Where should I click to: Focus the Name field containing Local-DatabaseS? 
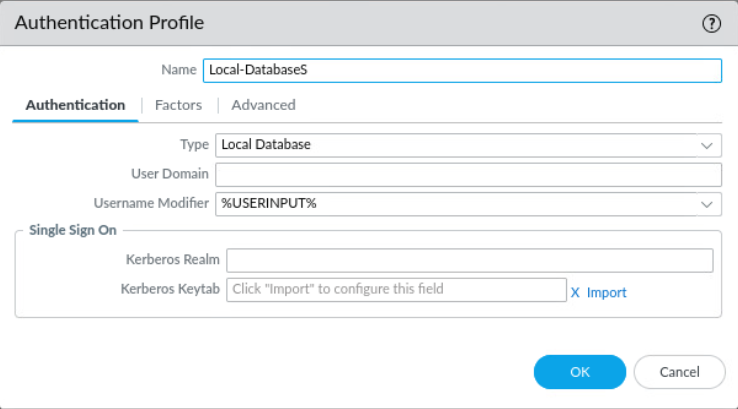(x=461, y=70)
